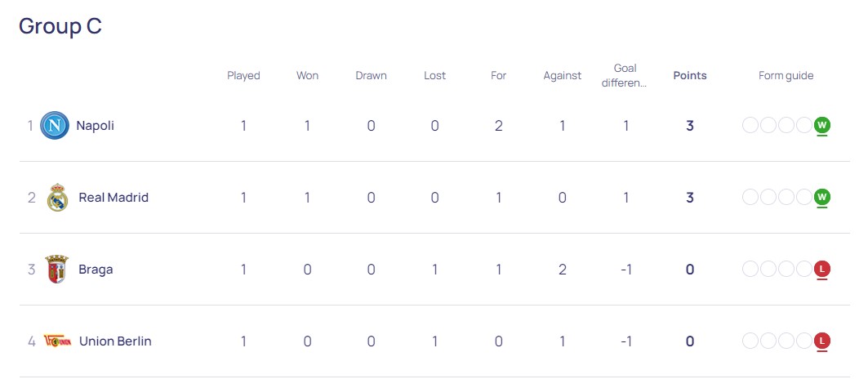The width and height of the screenshot is (868, 388).
Task: Click Real Madrid's green W form badge
Action: tap(822, 197)
